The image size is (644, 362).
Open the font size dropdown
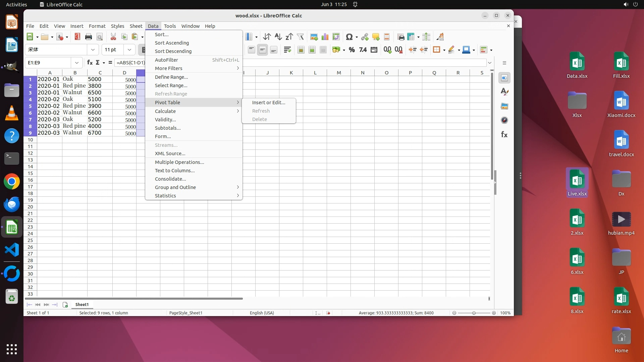click(x=129, y=50)
